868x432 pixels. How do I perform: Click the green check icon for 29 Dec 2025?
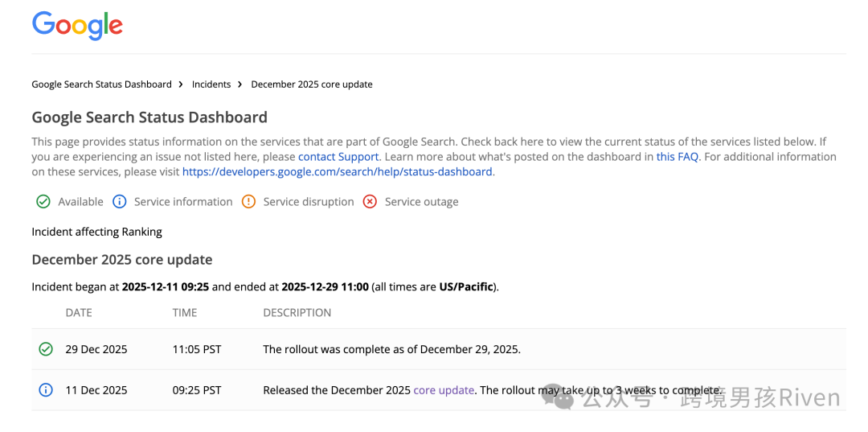click(x=46, y=349)
